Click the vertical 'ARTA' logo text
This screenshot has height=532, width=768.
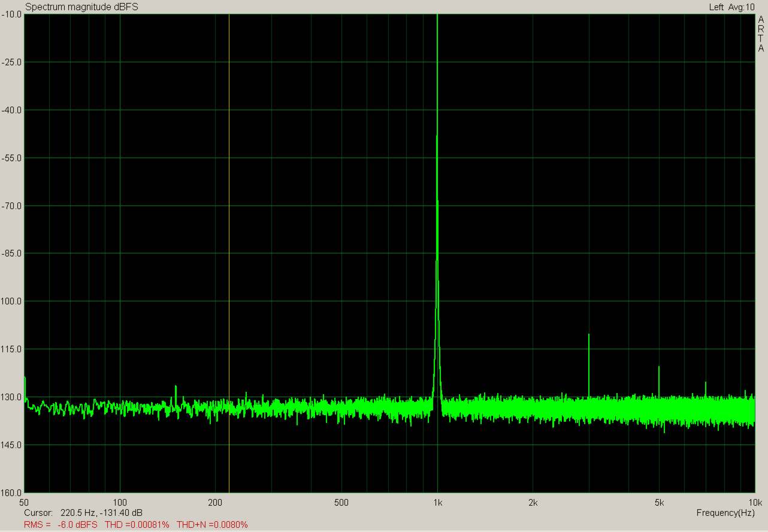point(761,34)
